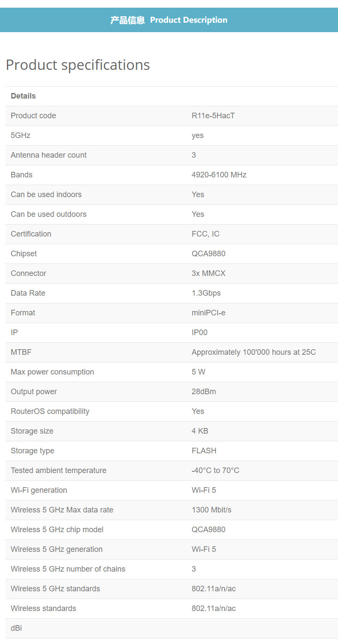Select the Details table header
Image resolution: width=338 pixels, height=644 pixels.
pos(23,96)
